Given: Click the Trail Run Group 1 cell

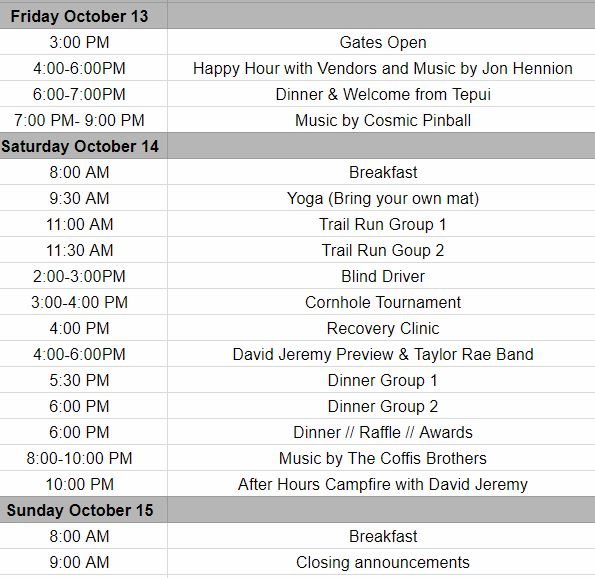Looking at the screenshot, I should [381, 224].
